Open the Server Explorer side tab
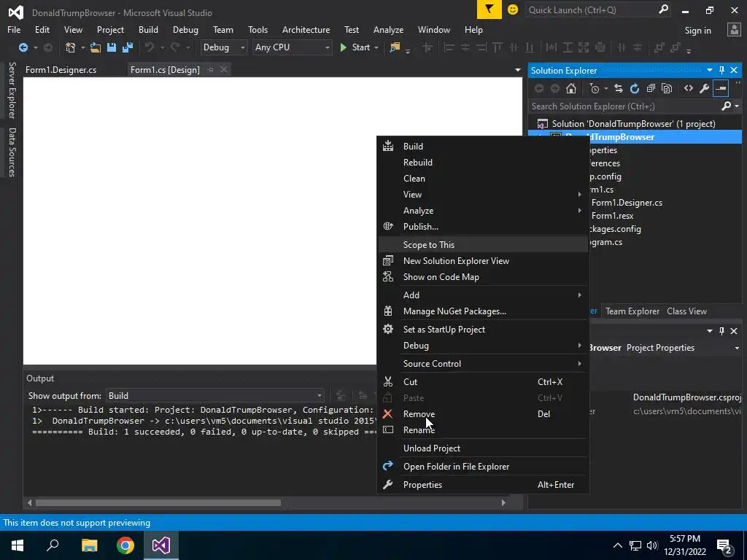 (x=12, y=90)
